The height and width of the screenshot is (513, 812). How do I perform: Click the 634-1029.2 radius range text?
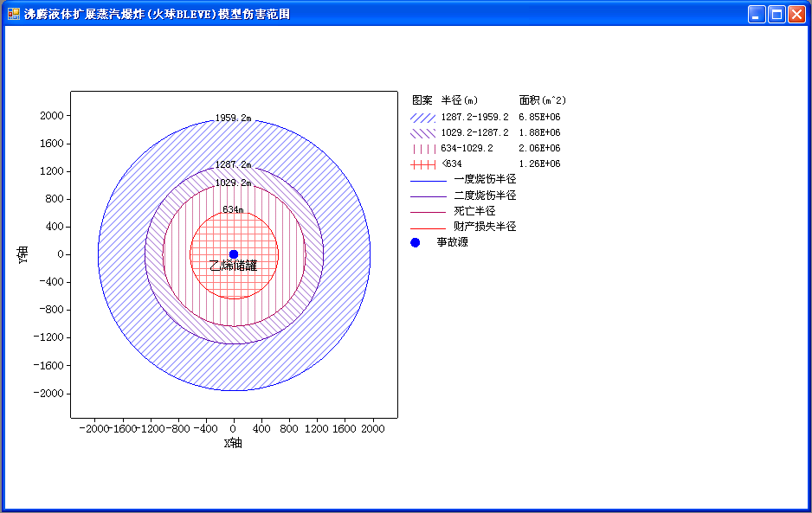pyautogui.click(x=467, y=148)
